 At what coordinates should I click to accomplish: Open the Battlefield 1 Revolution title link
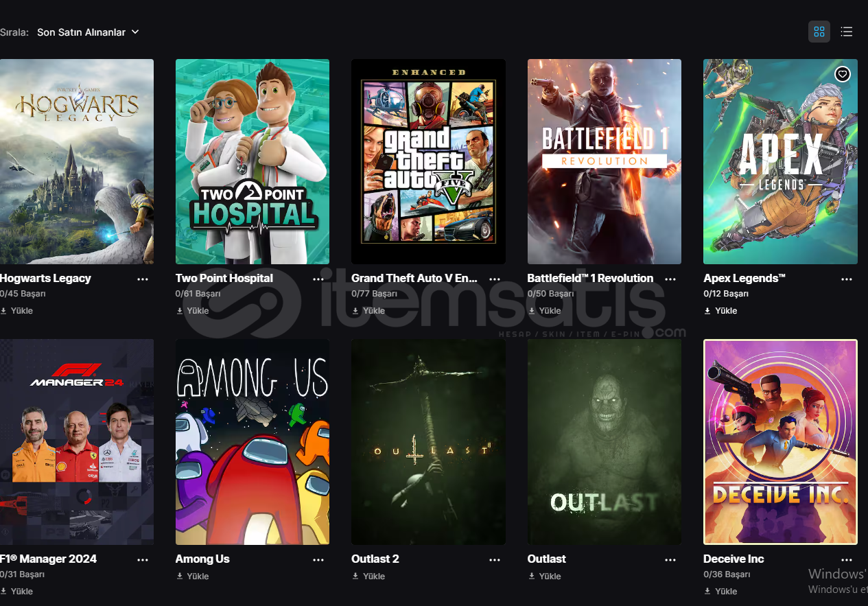pyautogui.click(x=590, y=278)
